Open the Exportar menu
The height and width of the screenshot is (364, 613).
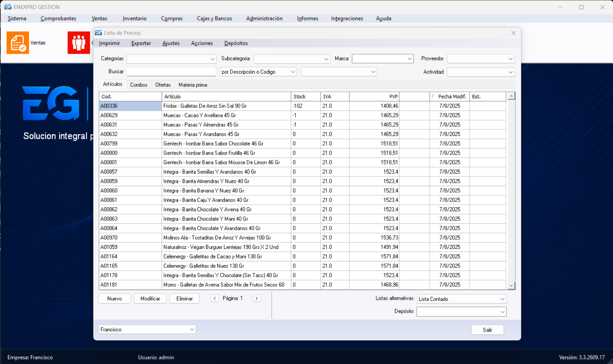tap(141, 43)
